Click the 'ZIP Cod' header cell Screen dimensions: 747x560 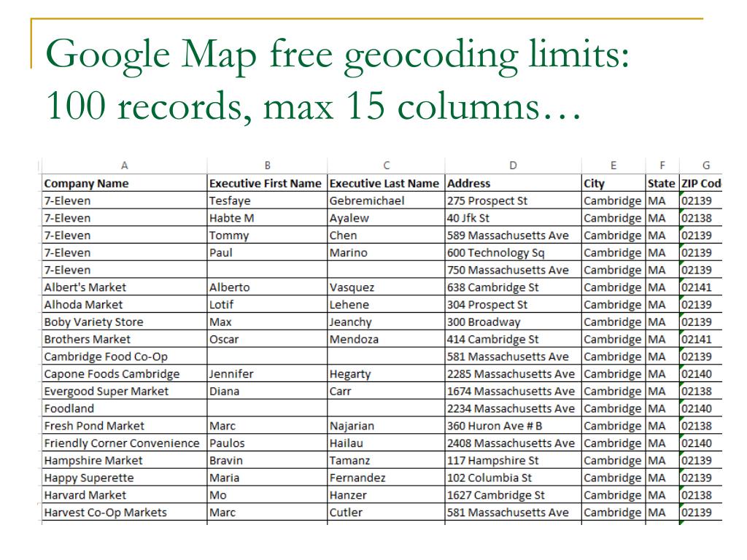701,183
